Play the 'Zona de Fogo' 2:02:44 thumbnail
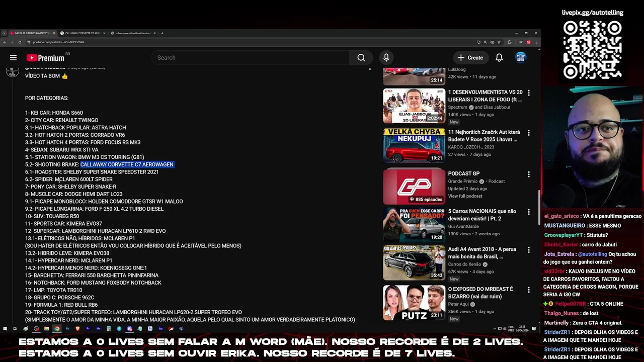Viewport: 644px width, 362px height. tap(414, 106)
